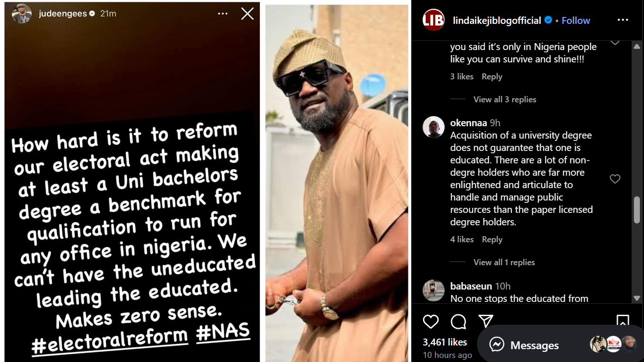The image size is (644, 362).
Task: Click babaseun's profile avatar
Action: (x=434, y=290)
